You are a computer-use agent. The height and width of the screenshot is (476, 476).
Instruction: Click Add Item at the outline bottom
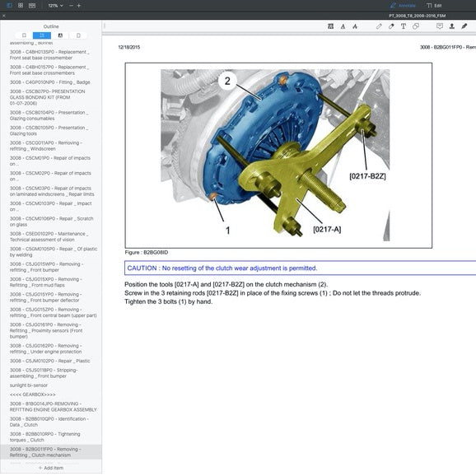[51, 468]
